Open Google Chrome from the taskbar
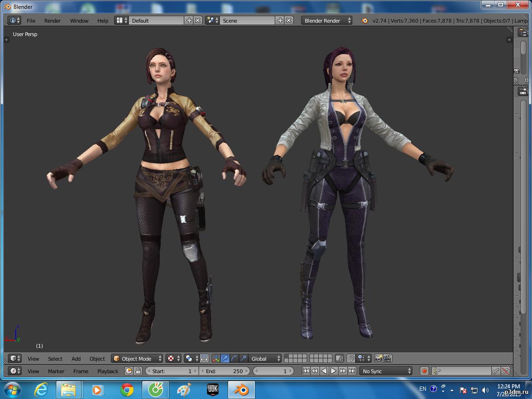The height and width of the screenshot is (399, 532). click(127, 390)
